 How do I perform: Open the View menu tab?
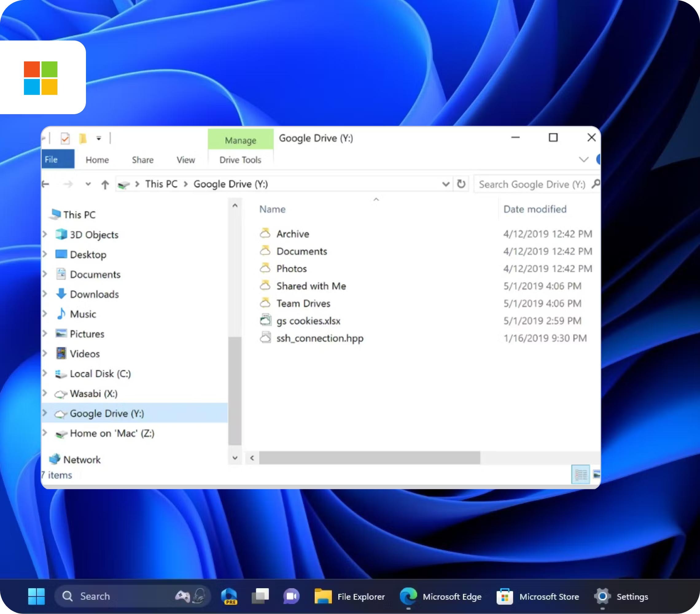(x=185, y=160)
